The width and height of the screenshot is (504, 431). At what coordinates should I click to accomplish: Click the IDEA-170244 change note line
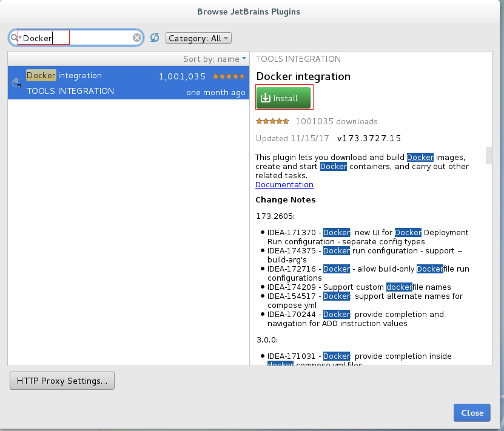pos(355,319)
